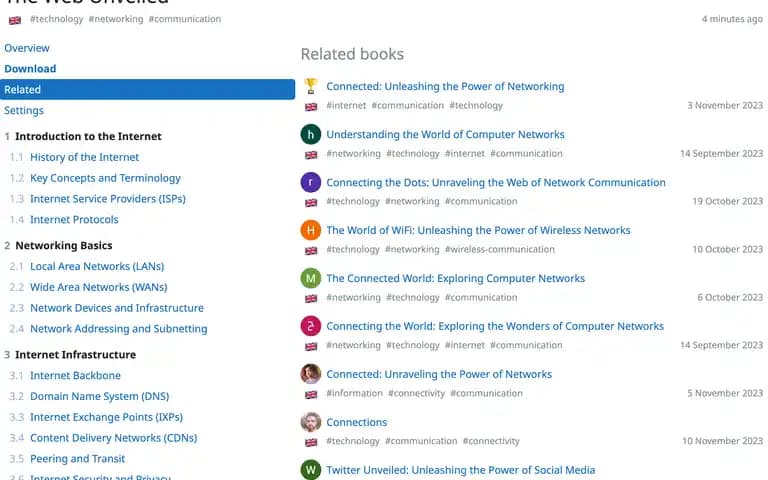The width and height of the screenshot is (768, 480).
Task: Click green 'M' avatar for The Connected World
Action: tap(311, 278)
